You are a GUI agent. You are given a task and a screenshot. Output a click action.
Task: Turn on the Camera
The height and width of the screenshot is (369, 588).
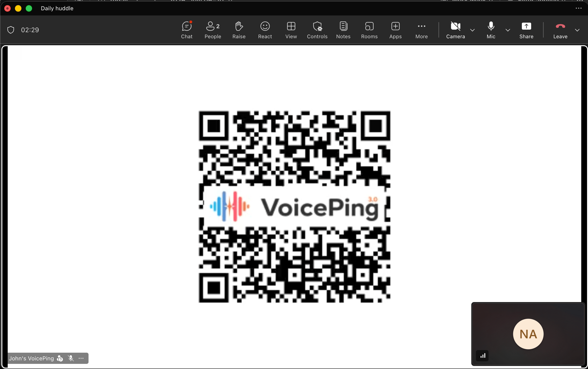point(455,30)
